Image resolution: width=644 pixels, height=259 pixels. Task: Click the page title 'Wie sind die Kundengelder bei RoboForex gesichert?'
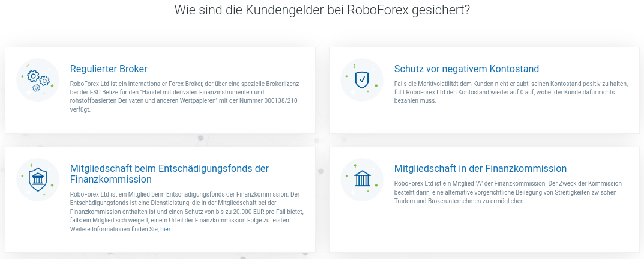322,10
